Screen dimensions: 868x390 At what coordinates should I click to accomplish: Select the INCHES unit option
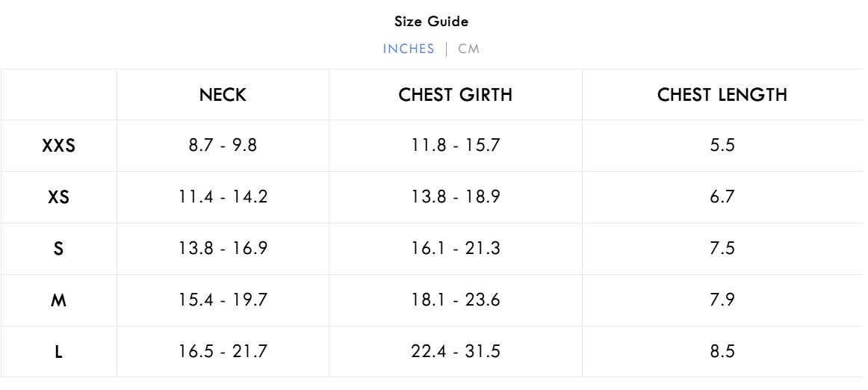tap(409, 49)
